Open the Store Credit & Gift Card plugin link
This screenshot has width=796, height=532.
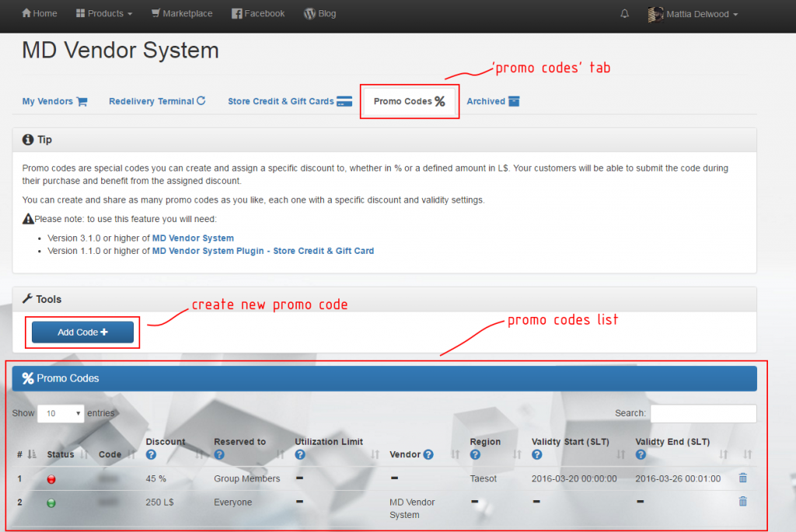[x=263, y=251]
